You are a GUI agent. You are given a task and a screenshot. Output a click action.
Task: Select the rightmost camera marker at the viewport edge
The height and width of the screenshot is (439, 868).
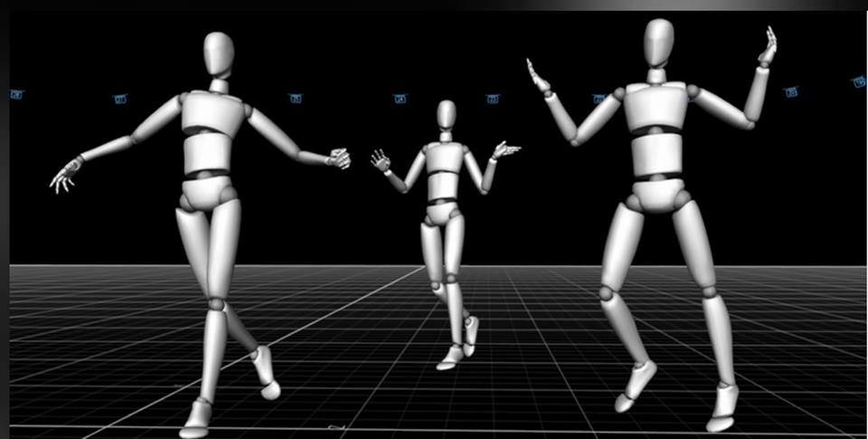[x=860, y=82]
